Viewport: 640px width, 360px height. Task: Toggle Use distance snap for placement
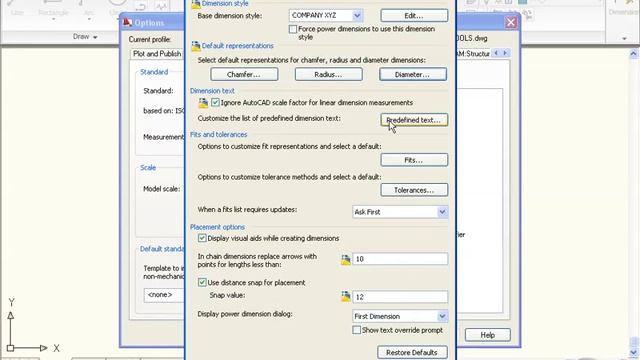tap(202, 282)
